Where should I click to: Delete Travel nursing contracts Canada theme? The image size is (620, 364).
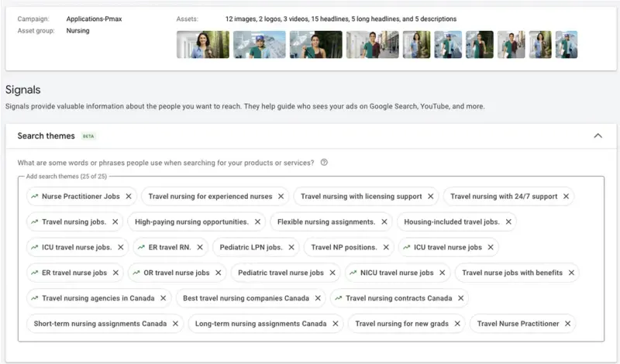tap(460, 298)
